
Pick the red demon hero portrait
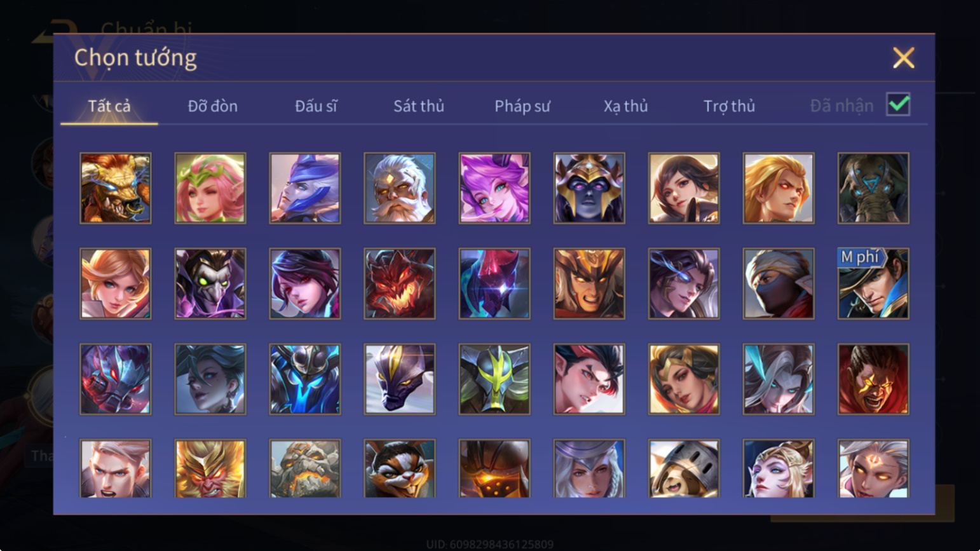tap(400, 283)
